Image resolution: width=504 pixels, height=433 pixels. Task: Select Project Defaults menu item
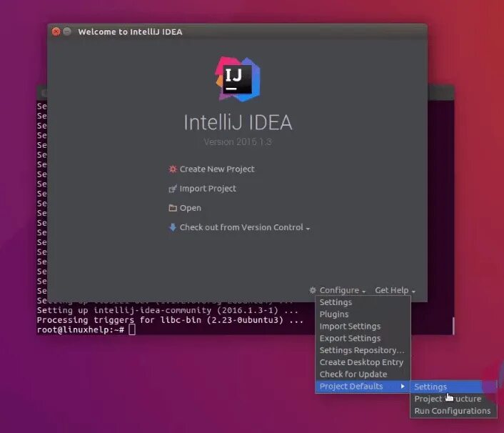[x=363, y=387]
